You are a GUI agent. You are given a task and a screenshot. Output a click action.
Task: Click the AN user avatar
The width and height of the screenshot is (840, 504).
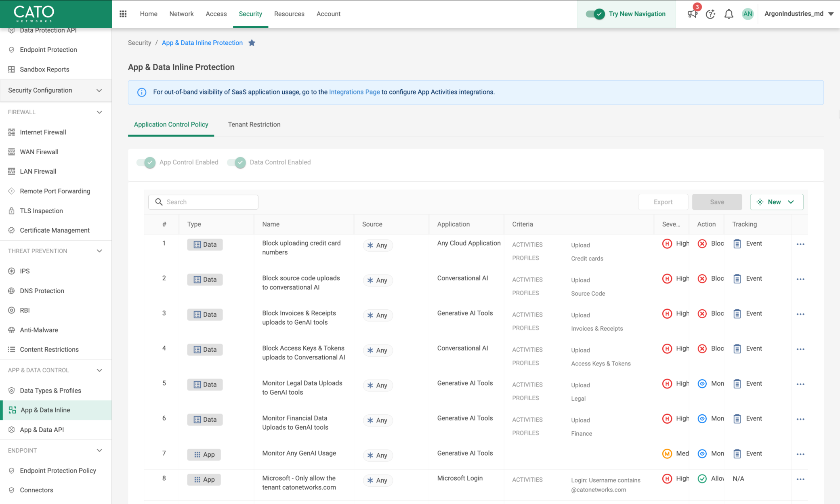pos(748,14)
